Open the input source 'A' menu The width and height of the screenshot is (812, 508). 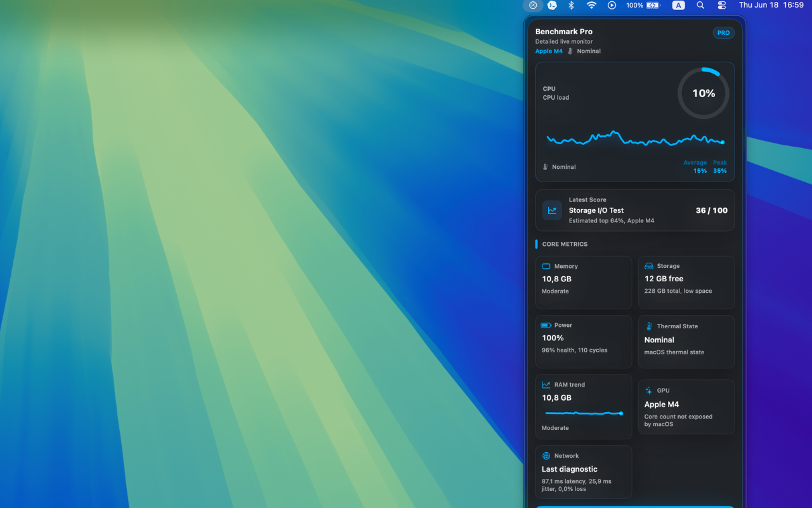679,5
